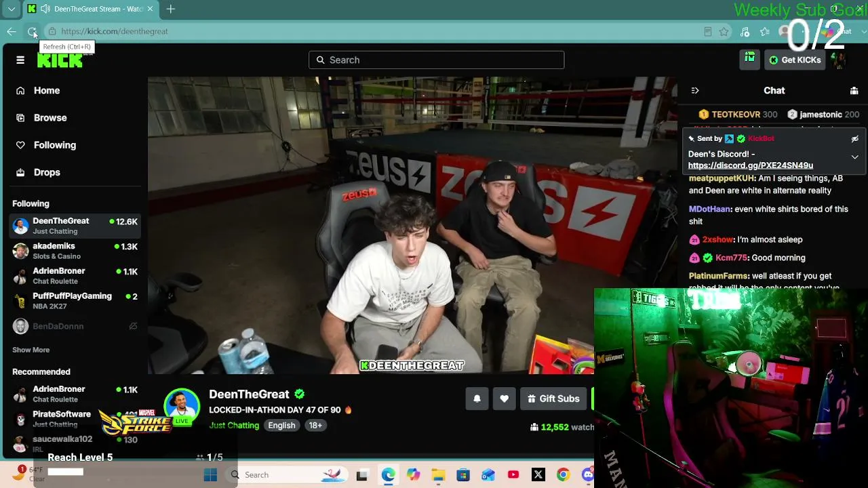Click top gifter TEOTKEOVR in chat

point(735,115)
